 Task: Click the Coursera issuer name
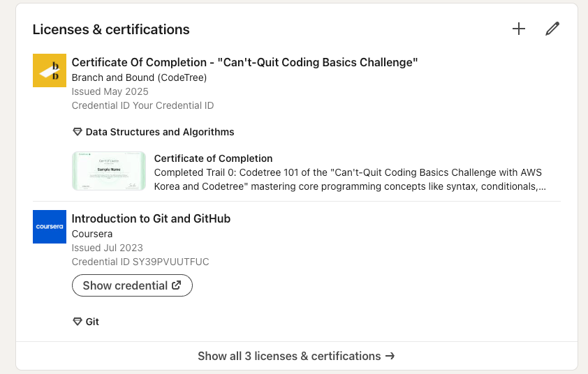tap(92, 234)
